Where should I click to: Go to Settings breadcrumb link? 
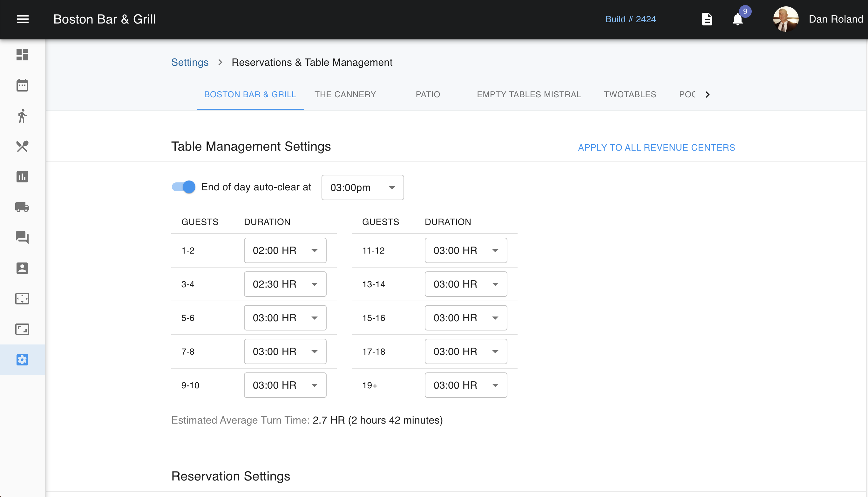click(190, 63)
